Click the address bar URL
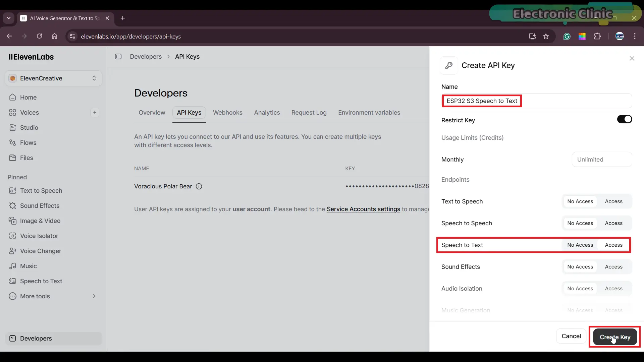644x362 pixels. [131, 36]
